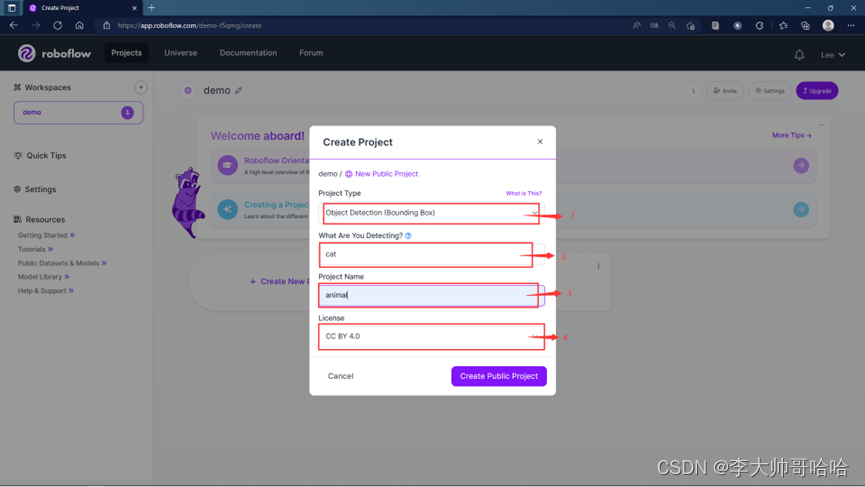The image size is (865, 487).
Task: Click the workspace Settings button
Action: click(770, 91)
